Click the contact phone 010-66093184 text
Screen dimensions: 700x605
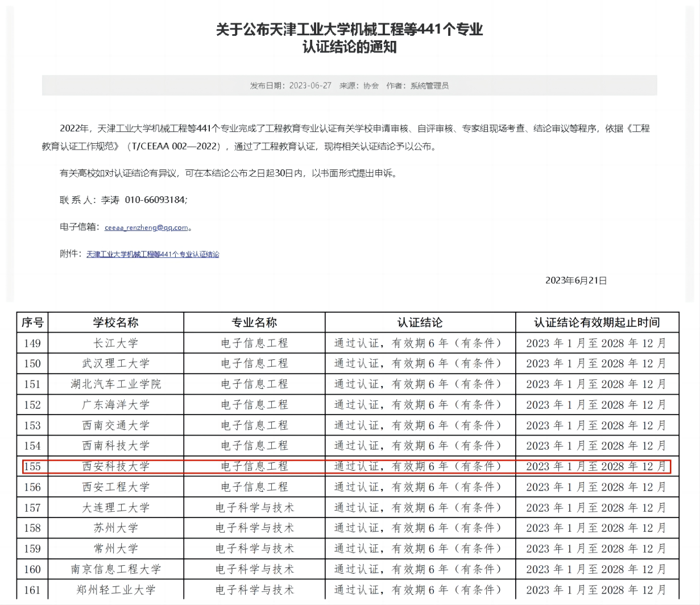click(155, 200)
